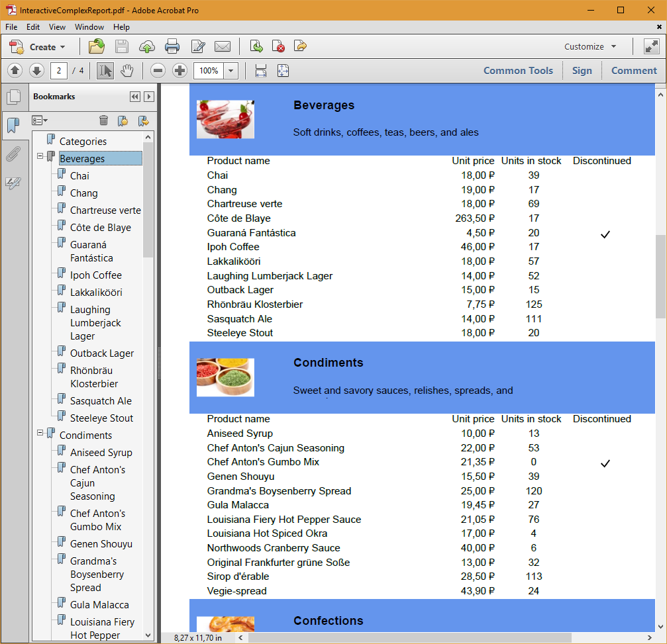The width and height of the screenshot is (667, 644).
Task: Click the Common Tools link
Action: pyautogui.click(x=518, y=71)
